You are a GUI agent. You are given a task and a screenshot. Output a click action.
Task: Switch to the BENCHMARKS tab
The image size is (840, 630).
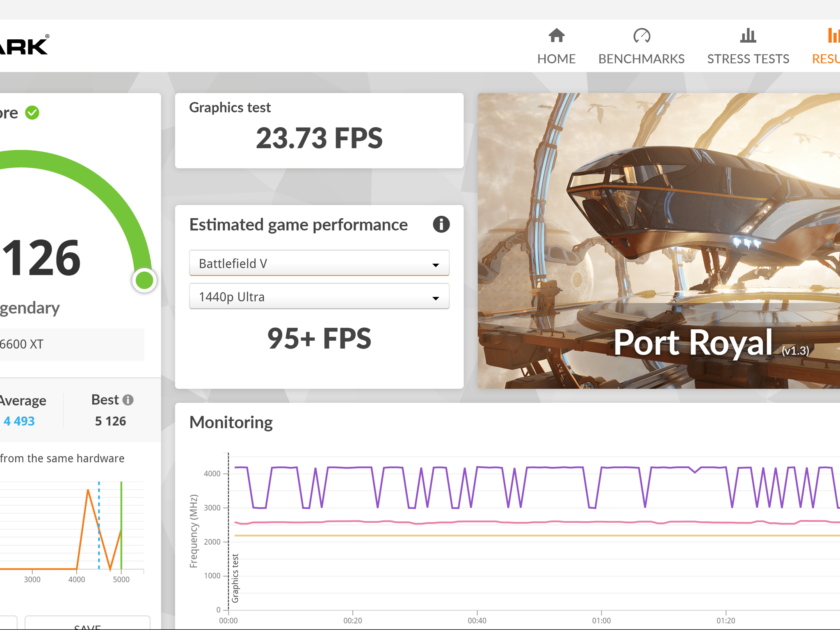(641, 59)
